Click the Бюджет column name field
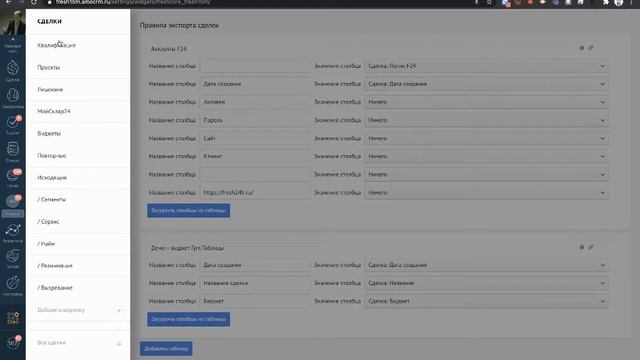Image resolution: width=640 pixels, height=360 pixels. (x=255, y=301)
